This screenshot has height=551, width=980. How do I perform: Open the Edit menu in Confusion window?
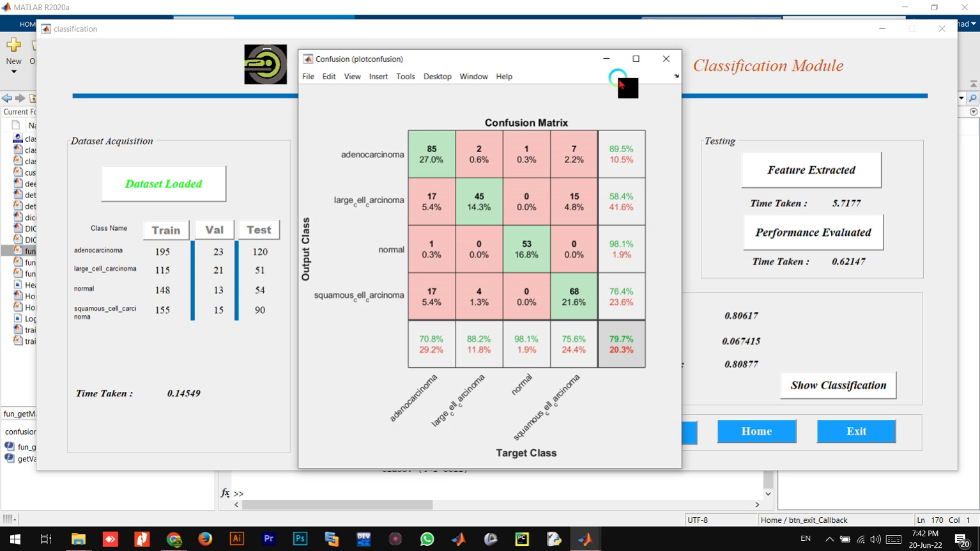click(x=329, y=77)
